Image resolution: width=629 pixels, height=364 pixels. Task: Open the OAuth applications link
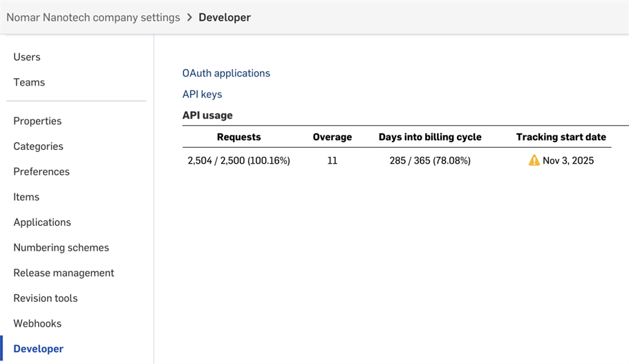coord(226,73)
